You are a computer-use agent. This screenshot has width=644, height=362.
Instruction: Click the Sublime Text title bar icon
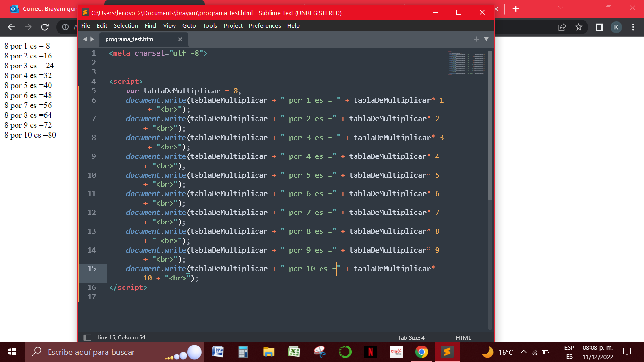coord(85,13)
